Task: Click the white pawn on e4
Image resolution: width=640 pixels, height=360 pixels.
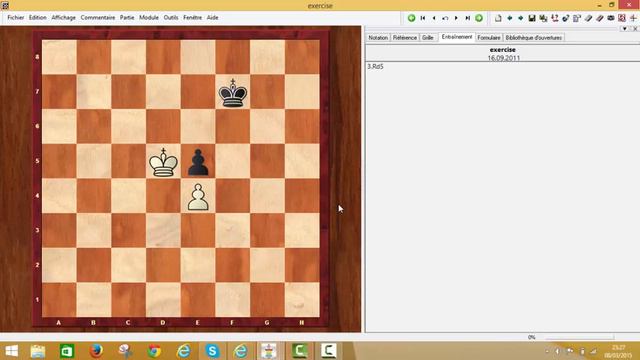Action: tap(198, 197)
